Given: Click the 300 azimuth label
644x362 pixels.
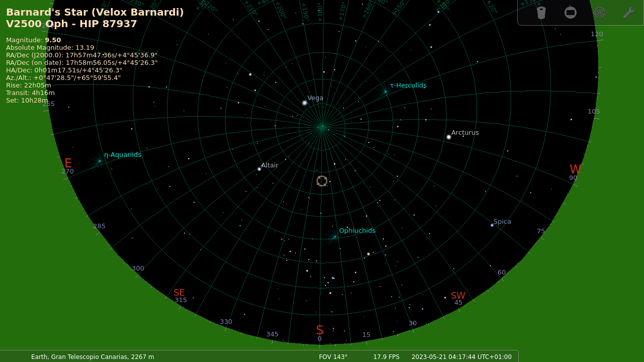Looking at the screenshot, I should coord(138,268).
